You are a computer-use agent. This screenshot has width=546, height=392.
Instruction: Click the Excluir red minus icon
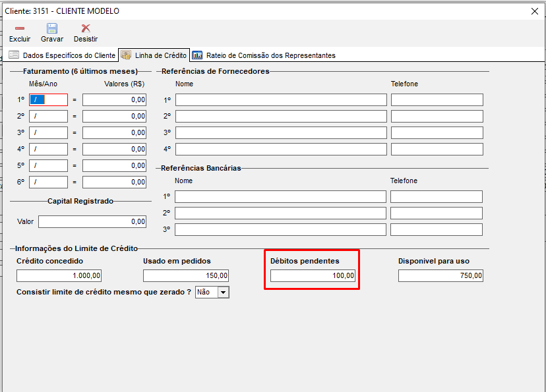pyautogui.click(x=20, y=28)
